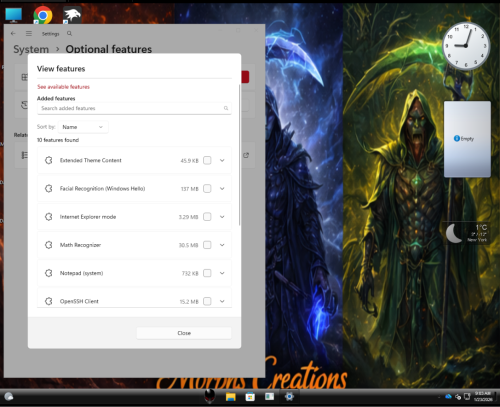Image resolution: width=500 pixels, height=407 pixels.
Task: Select the Extended Theme Content row label
Action: [91, 160]
